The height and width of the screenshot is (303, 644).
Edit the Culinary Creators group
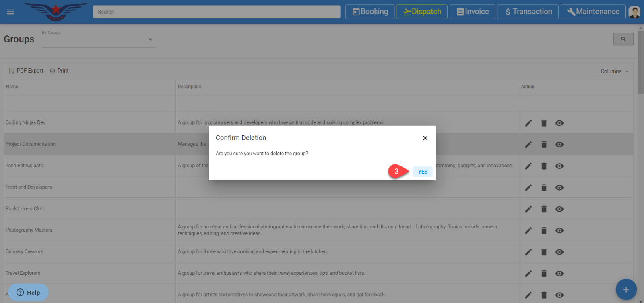pyautogui.click(x=528, y=252)
